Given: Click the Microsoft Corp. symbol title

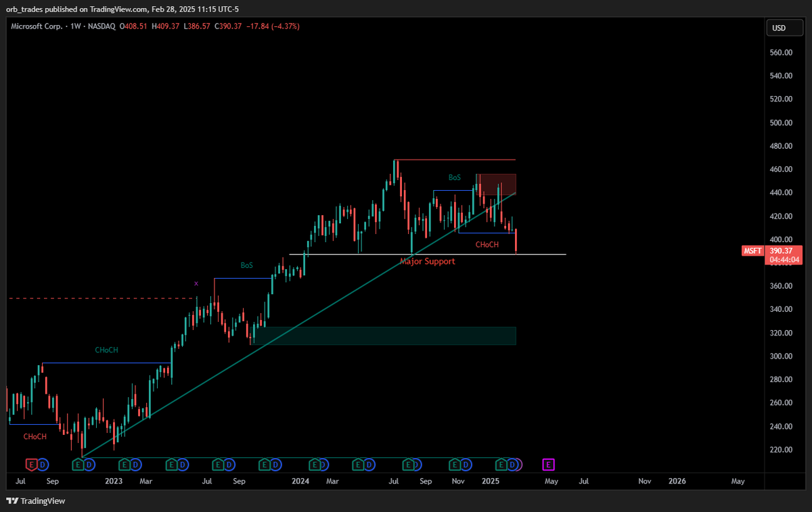Looking at the screenshot, I should point(37,26).
